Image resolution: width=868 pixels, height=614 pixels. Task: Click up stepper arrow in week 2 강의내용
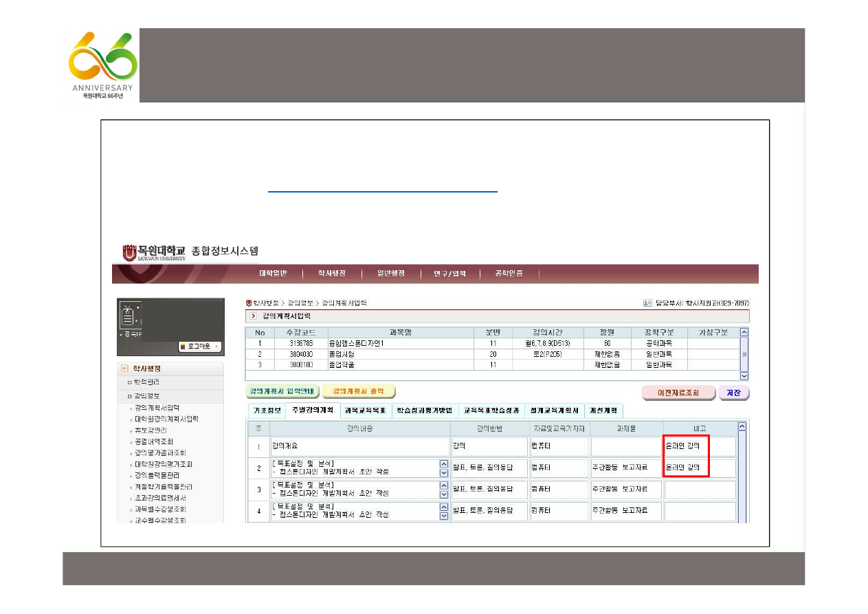coord(443,464)
